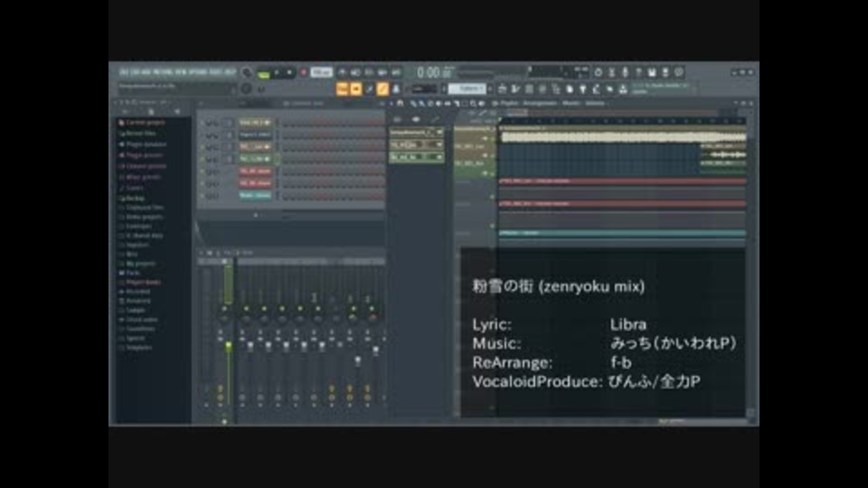Open the Recorded folder in browser
Image resolution: width=868 pixels, height=488 pixels.
click(x=137, y=291)
